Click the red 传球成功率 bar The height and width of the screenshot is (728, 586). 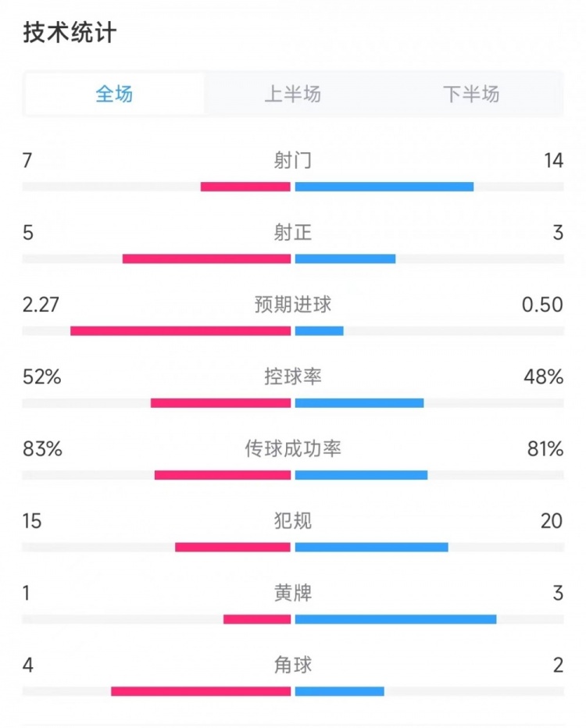point(223,475)
